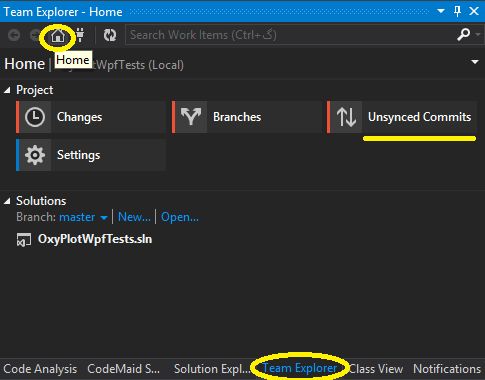485x380 pixels.
Task: Click the Open... solution link
Action: point(180,217)
